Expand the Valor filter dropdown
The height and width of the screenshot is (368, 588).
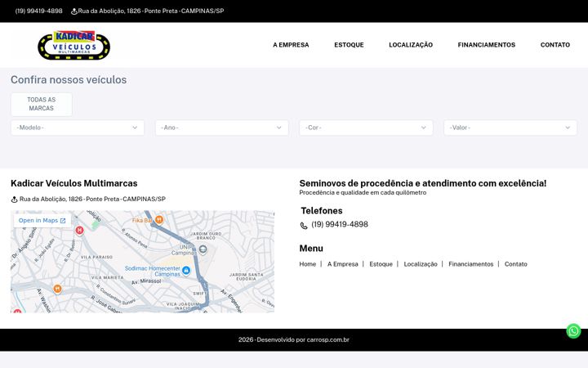(510, 128)
